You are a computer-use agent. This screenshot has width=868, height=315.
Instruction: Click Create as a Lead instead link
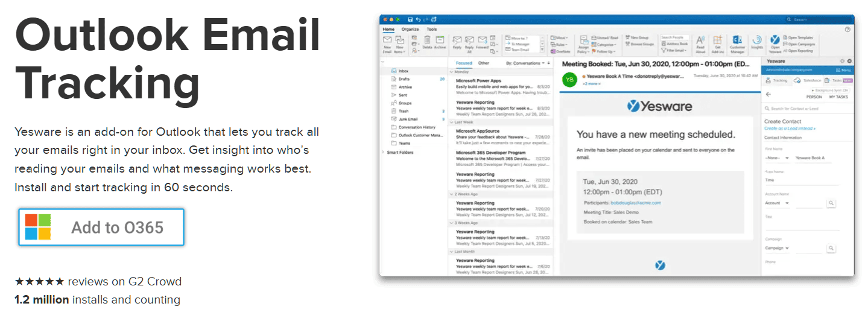[x=790, y=129]
